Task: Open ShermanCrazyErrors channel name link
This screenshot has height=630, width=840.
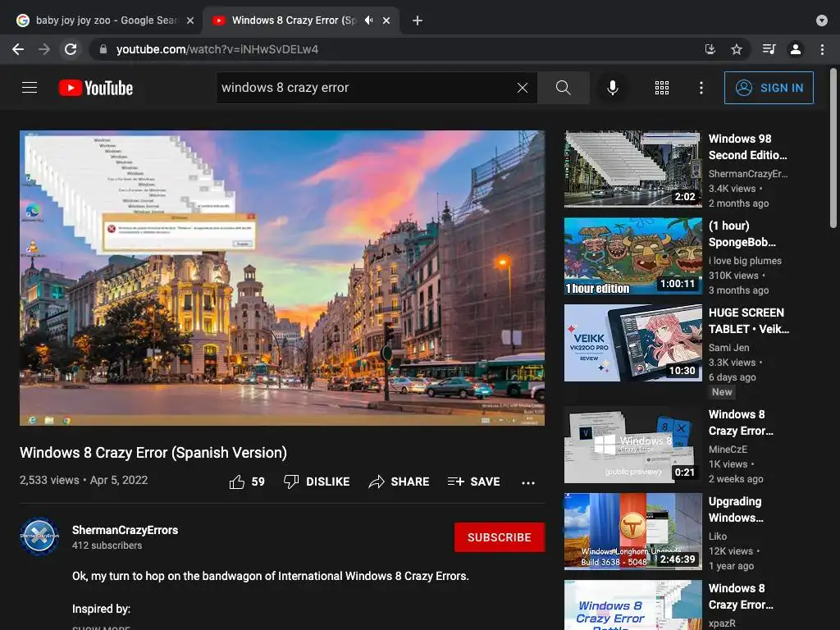Action: point(126,530)
